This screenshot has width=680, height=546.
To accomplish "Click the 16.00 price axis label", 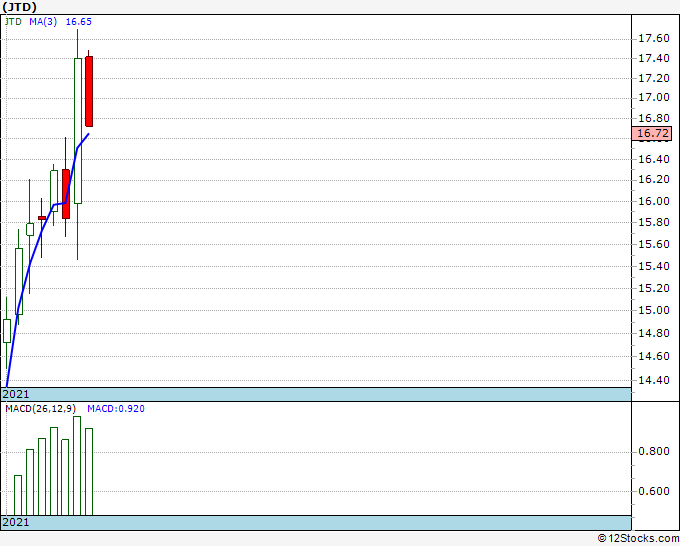I will (654, 201).
